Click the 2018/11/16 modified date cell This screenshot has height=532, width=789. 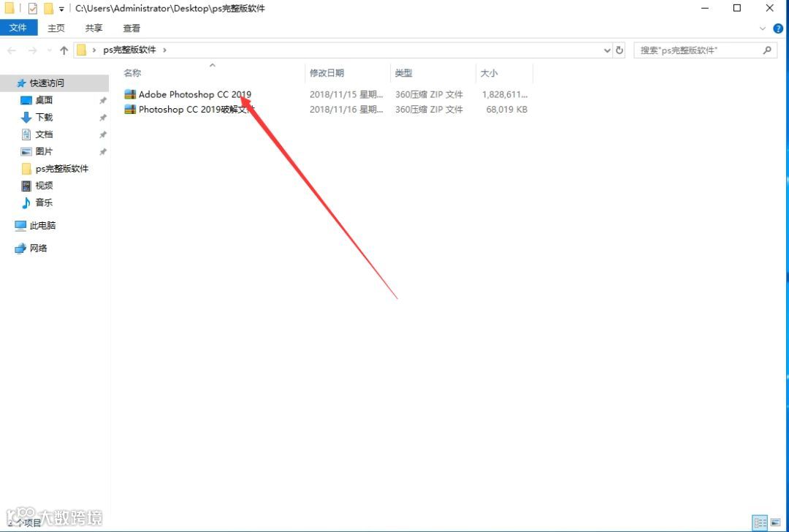coord(346,109)
